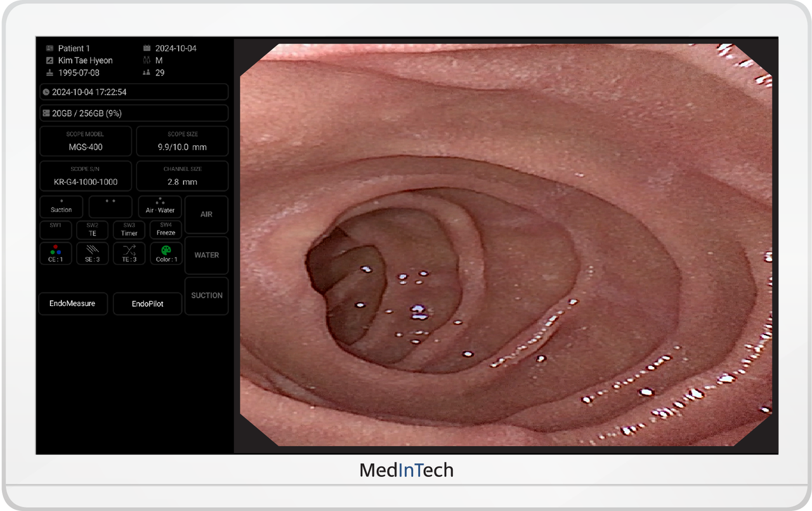
Task: Click the patient name Kim Tae Hyeon
Action: click(x=86, y=60)
